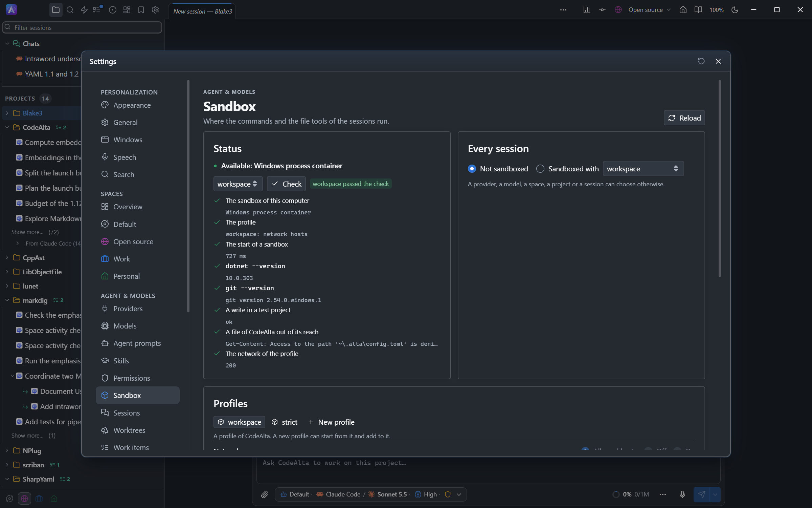812x508 pixels.
Task: Click the Settings navigation scrollbar
Action: pyautogui.click(x=188, y=196)
